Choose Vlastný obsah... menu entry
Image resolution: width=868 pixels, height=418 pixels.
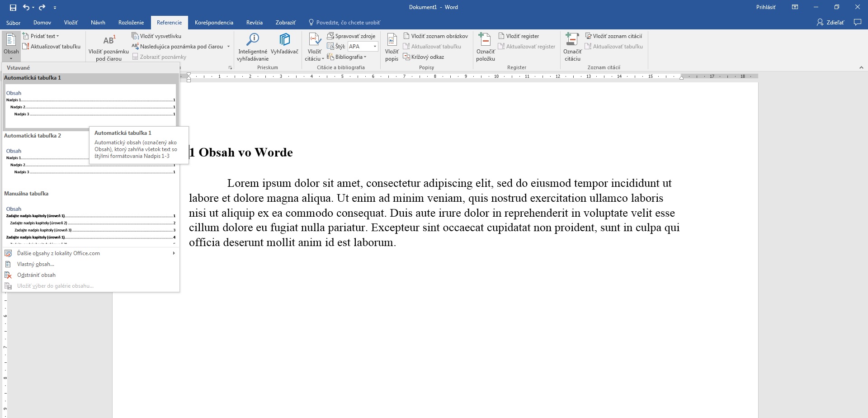(91, 264)
